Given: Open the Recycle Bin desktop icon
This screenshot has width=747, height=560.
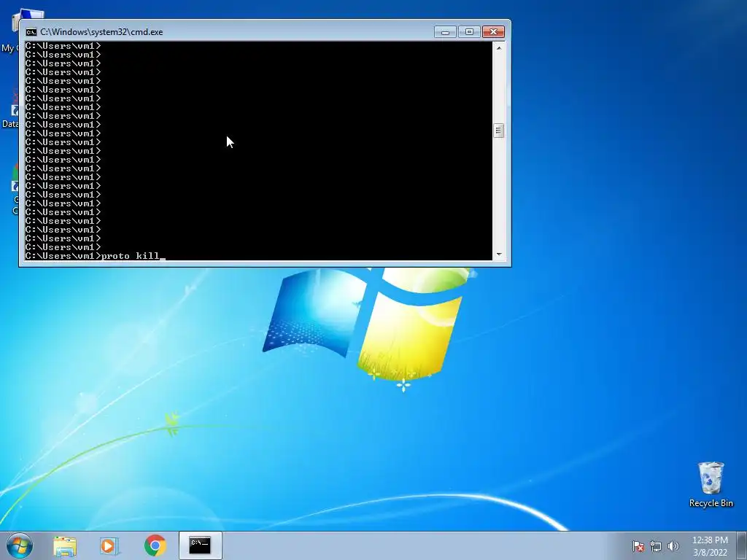Looking at the screenshot, I should [711, 485].
